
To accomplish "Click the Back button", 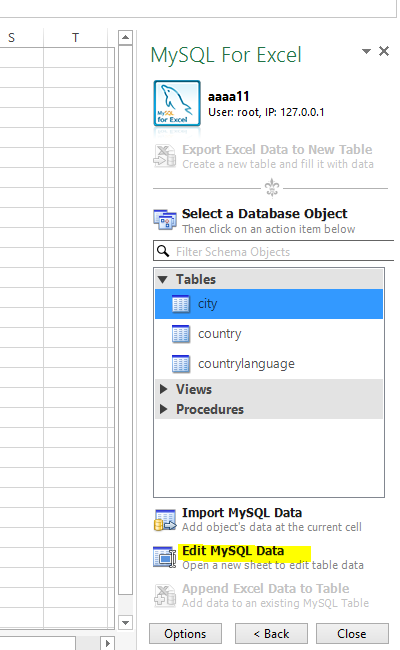I will click(271, 633).
